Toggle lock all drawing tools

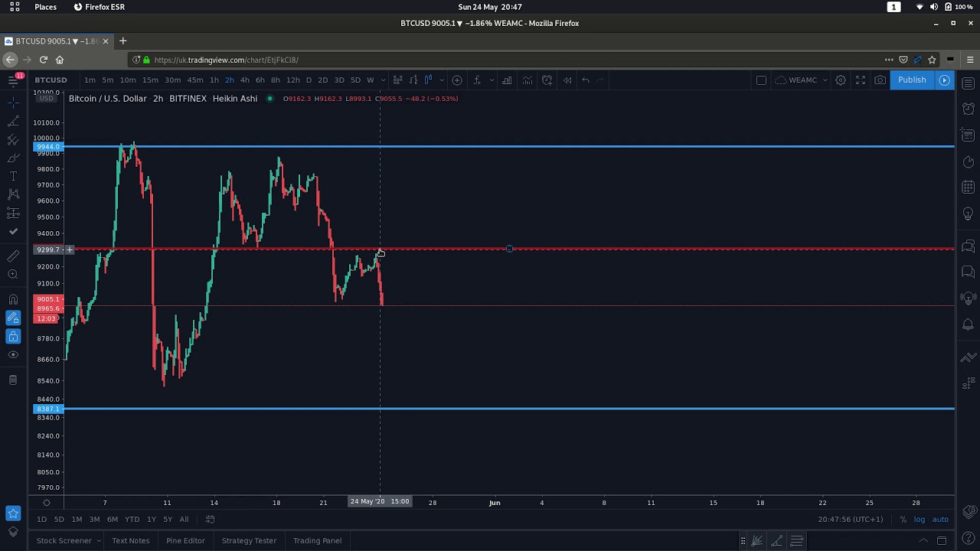[x=13, y=336]
